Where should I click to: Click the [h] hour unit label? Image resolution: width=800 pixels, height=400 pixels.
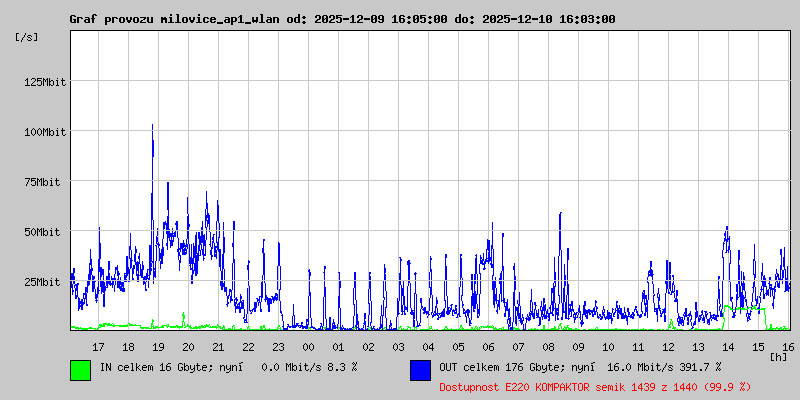779,356
